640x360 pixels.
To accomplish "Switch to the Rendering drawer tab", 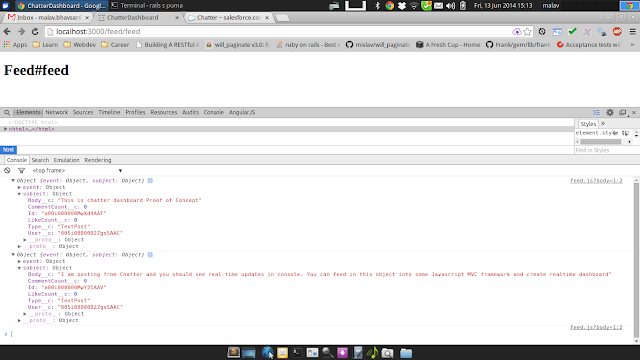I will pyautogui.click(x=98, y=160).
